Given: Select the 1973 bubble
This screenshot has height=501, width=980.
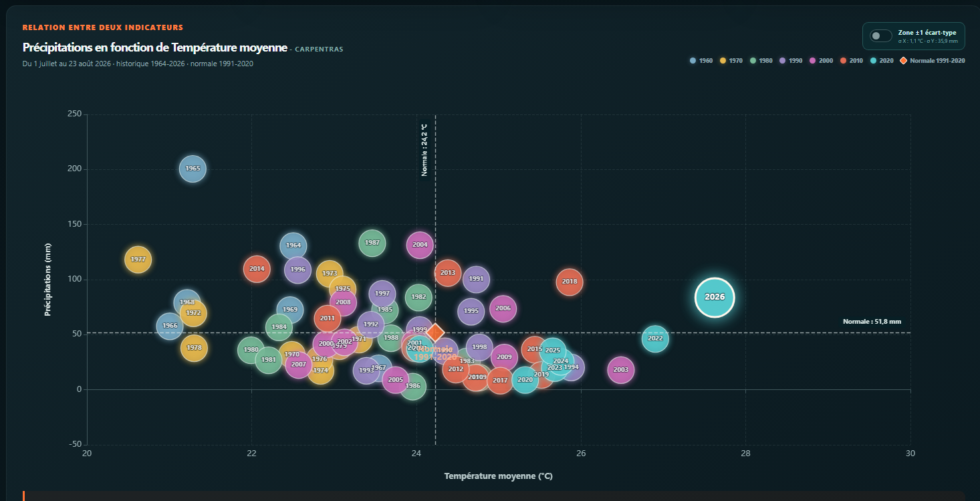Looking at the screenshot, I should pos(330,274).
